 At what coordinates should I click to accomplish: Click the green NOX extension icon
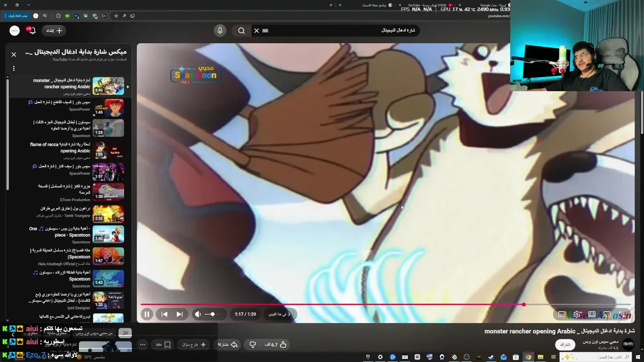67,16
